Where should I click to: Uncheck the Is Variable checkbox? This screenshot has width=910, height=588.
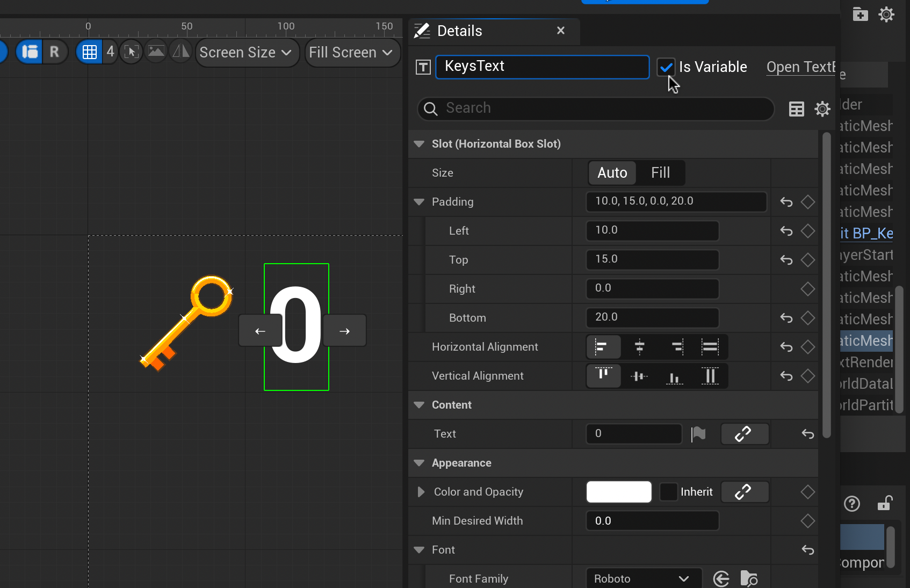point(666,67)
